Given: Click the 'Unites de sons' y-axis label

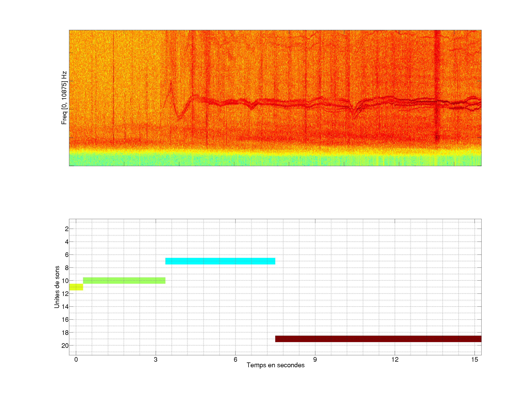Looking at the screenshot, I should click(x=57, y=287).
